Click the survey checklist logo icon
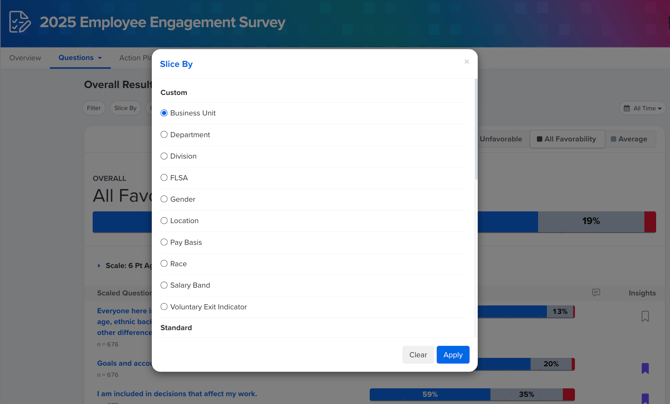 (x=20, y=22)
